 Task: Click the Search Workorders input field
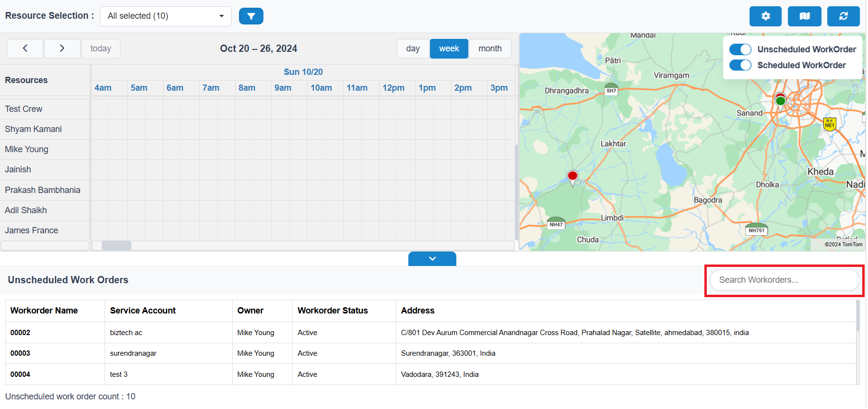click(x=785, y=280)
